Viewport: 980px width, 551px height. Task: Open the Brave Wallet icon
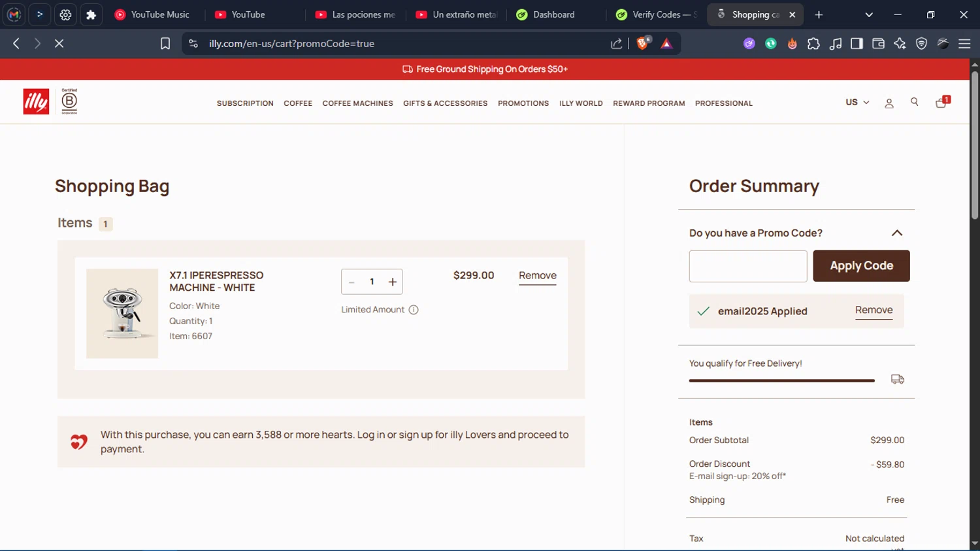[878, 44]
